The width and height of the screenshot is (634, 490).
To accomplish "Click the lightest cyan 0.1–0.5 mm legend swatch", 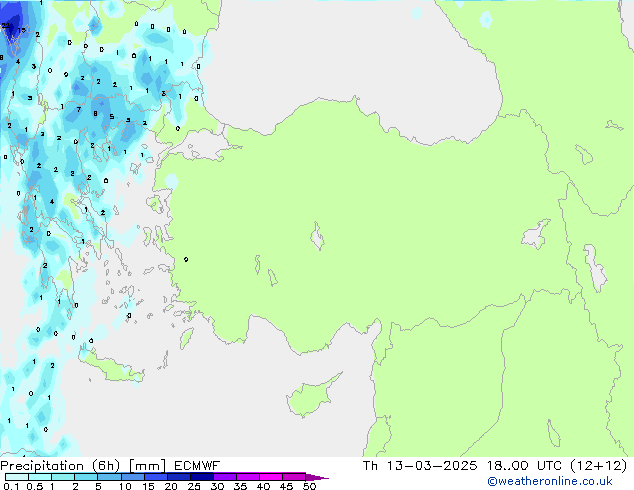I will click(17, 477).
